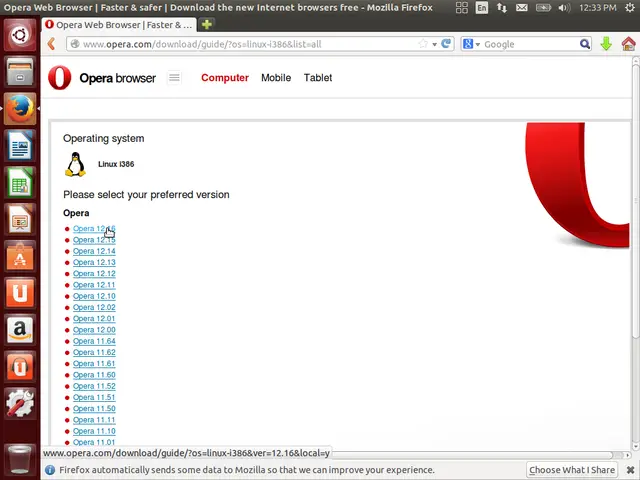Open the sound volume indicator
This screenshot has width=640, height=480.
coord(564,8)
